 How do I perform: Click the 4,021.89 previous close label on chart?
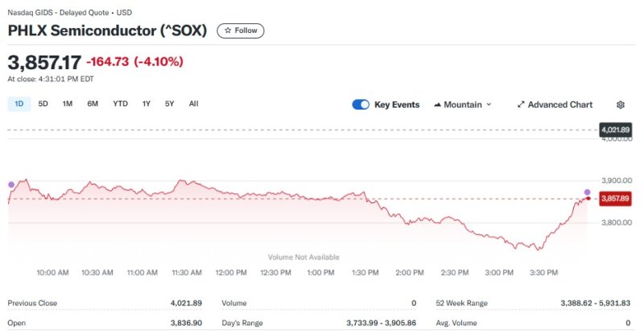pyautogui.click(x=615, y=130)
